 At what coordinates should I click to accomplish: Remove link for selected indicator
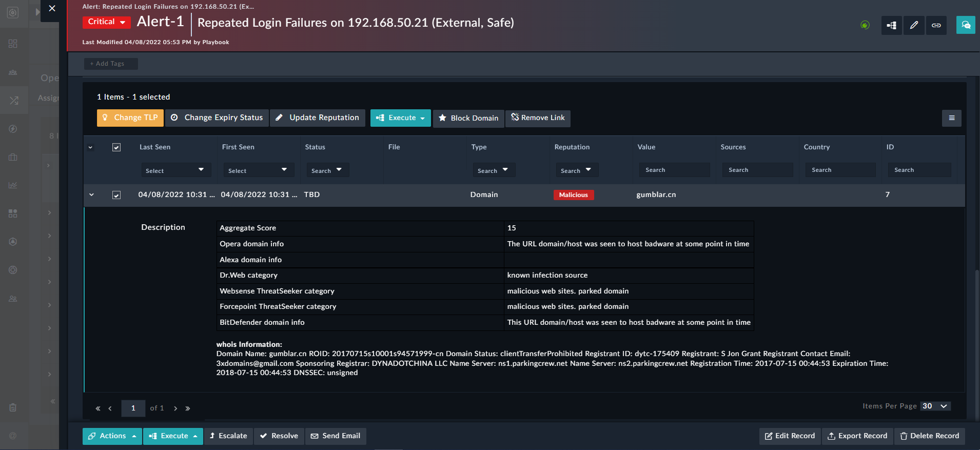point(538,119)
